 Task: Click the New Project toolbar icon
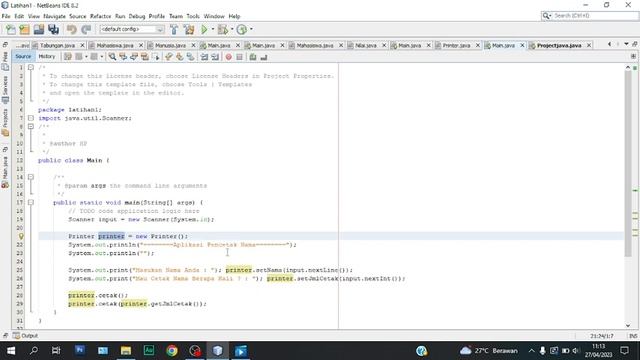[24, 29]
